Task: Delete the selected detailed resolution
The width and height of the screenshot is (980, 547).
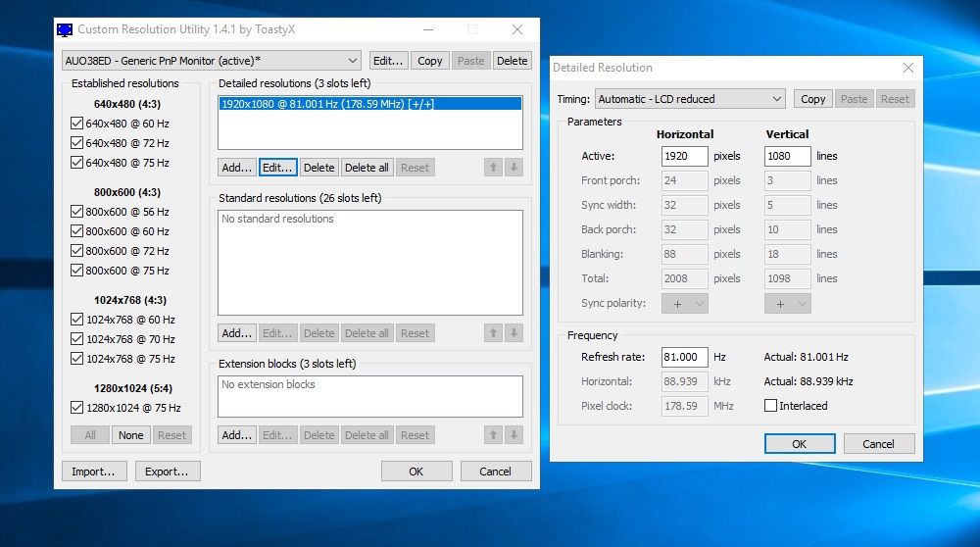Action: [318, 168]
